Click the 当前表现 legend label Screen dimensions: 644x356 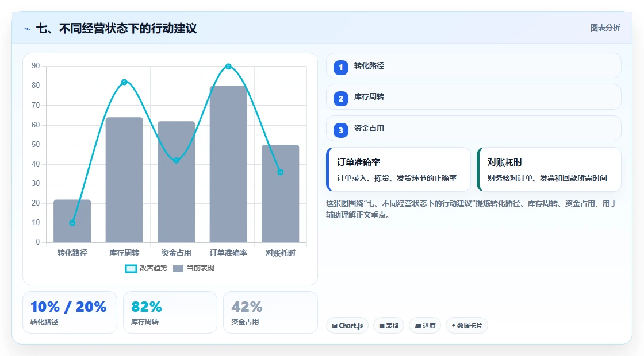[x=201, y=268]
